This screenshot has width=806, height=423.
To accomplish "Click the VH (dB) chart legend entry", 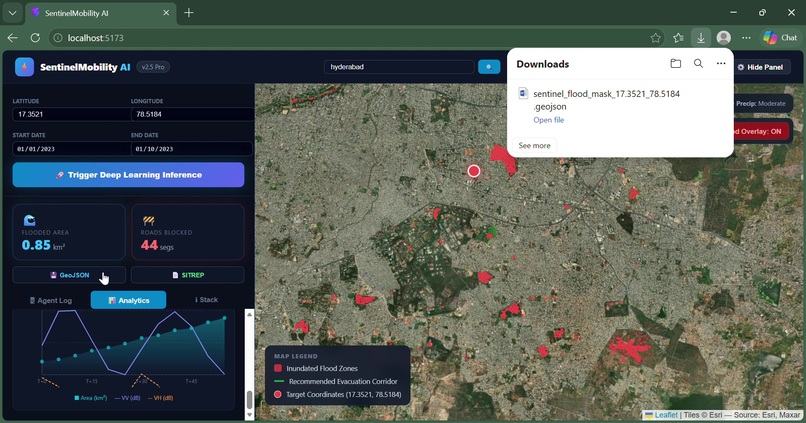I will [x=160, y=398].
